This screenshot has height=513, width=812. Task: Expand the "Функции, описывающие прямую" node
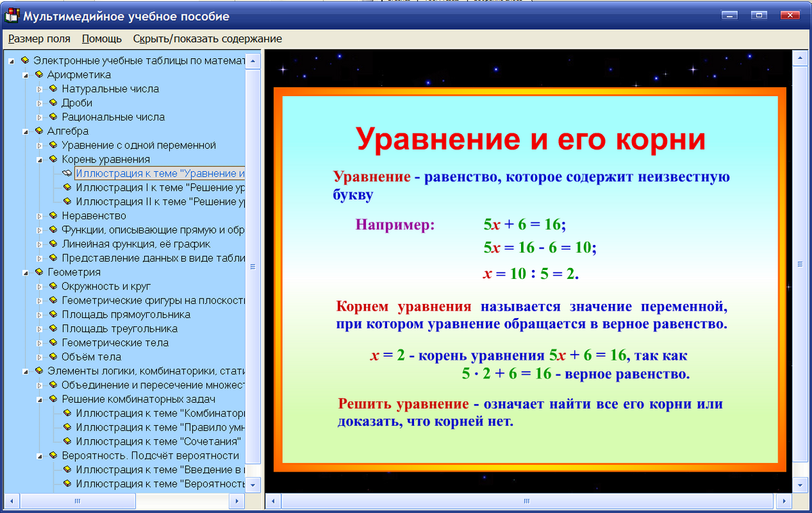click(41, 230)
